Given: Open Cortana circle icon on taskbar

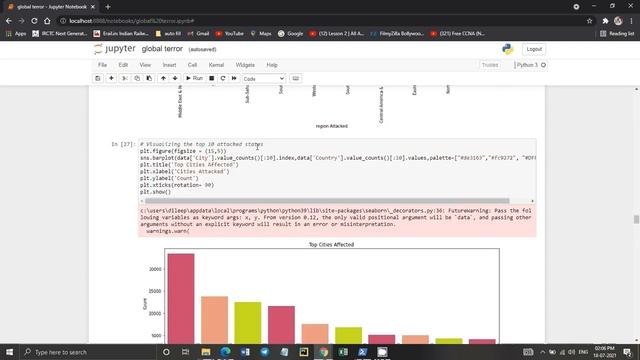Looking at the screenshot, I should 166,352.
